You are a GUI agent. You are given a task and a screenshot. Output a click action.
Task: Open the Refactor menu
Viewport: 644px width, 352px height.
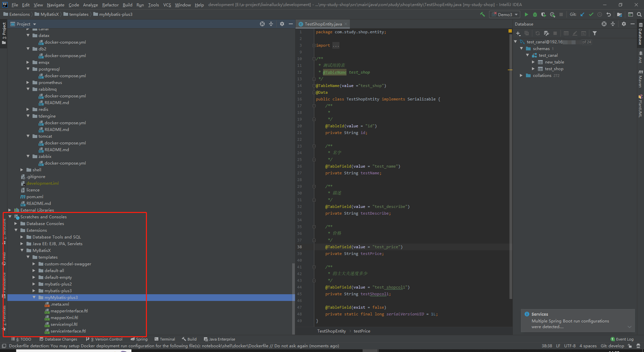pyautogui.click(x=110, y=5)
